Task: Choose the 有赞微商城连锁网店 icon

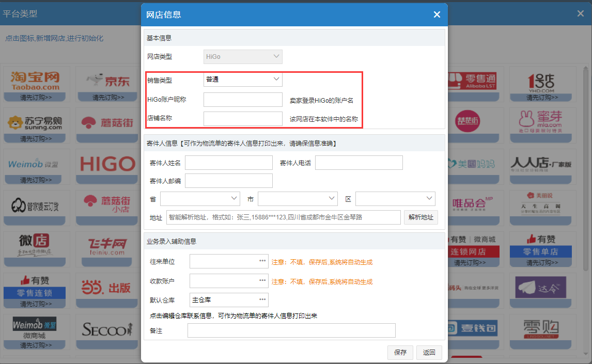Action: 474,246
